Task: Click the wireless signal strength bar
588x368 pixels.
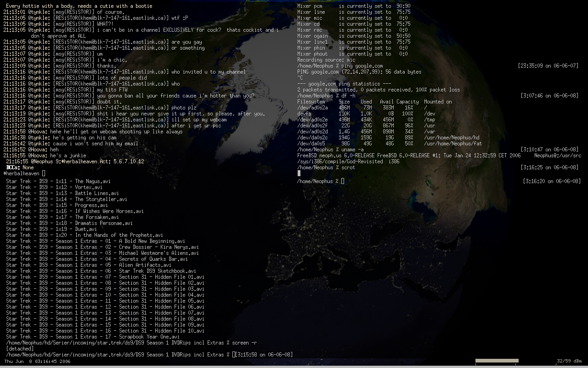Action: click(497, 361)
